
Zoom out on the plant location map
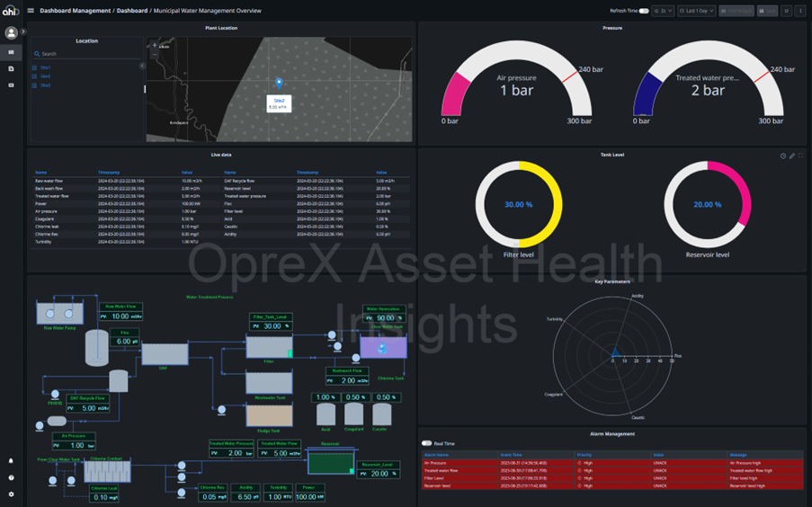[155, 54]
